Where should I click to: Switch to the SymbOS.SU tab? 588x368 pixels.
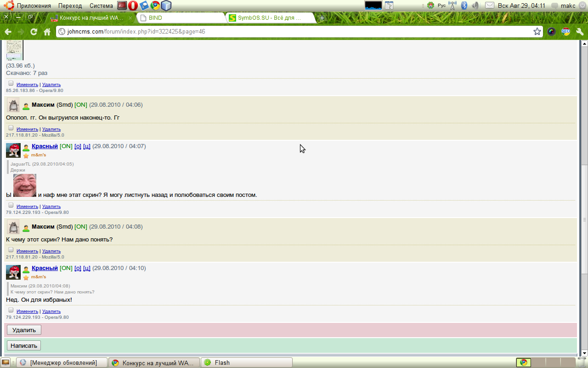coord(271,18)
